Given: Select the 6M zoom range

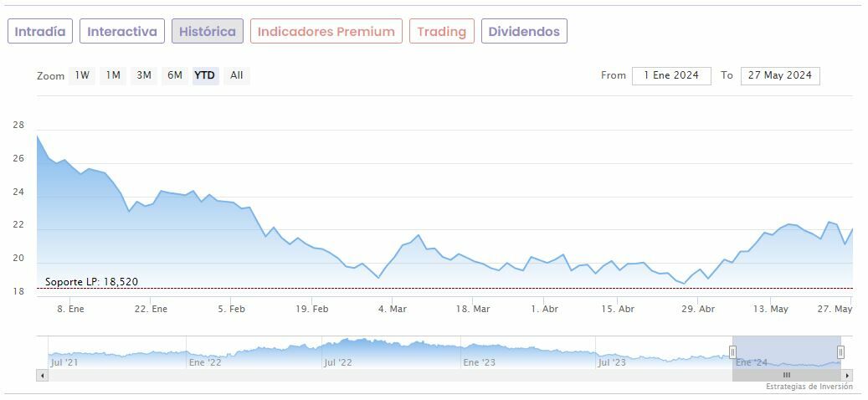Looking at the screenshot, I should (x=174, y=75).
